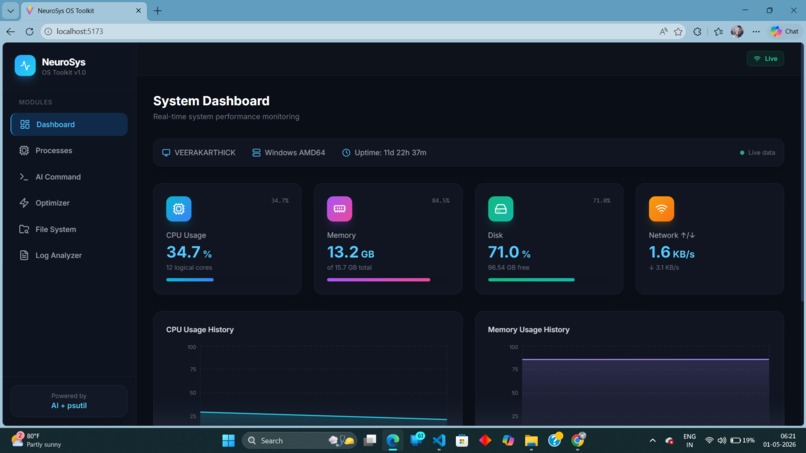Click the System Dashboard heading

[x=211, y=101]
